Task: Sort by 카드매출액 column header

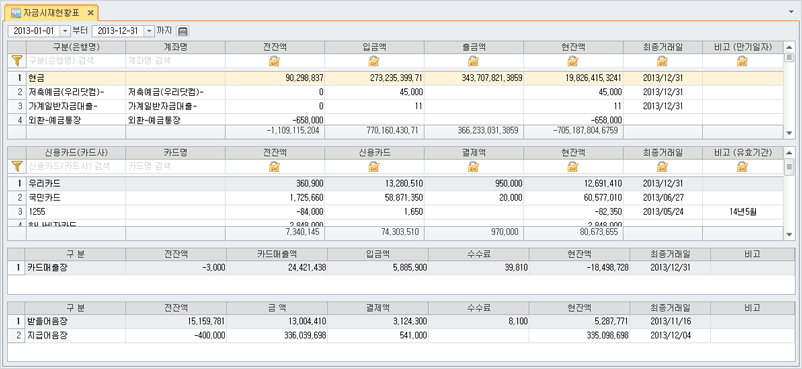Action: pos(278,254)
